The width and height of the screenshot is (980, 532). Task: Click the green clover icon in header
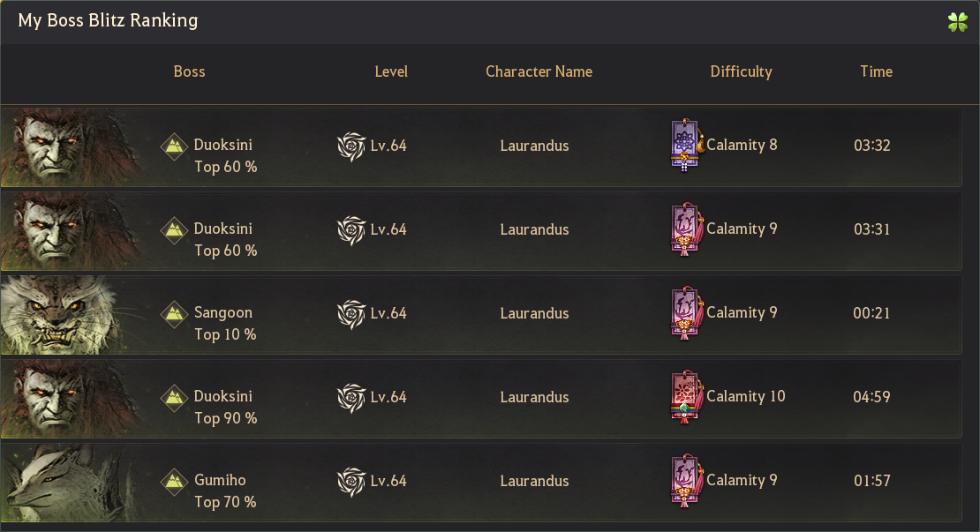coord(958,22)
